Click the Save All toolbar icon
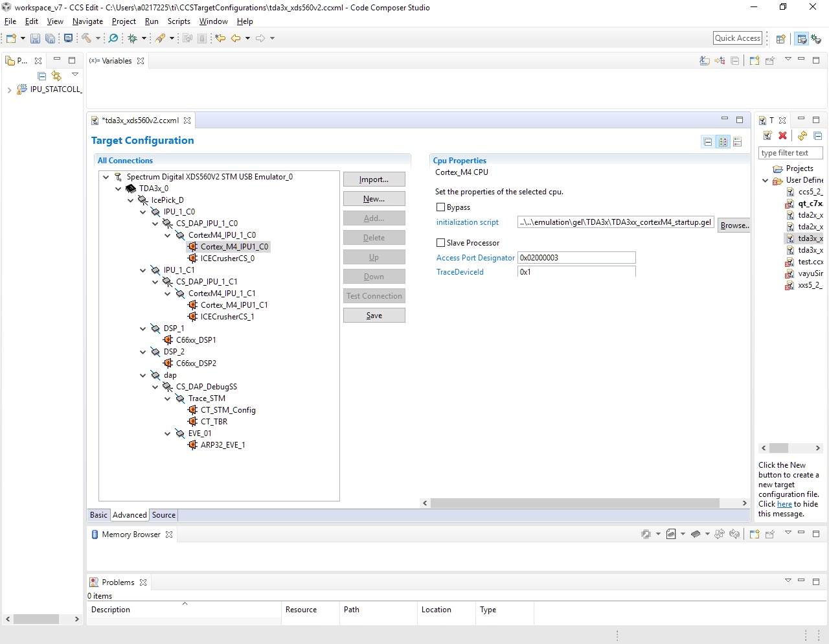Viewport: 829px width, 644px height. click(x=50, y=39)
